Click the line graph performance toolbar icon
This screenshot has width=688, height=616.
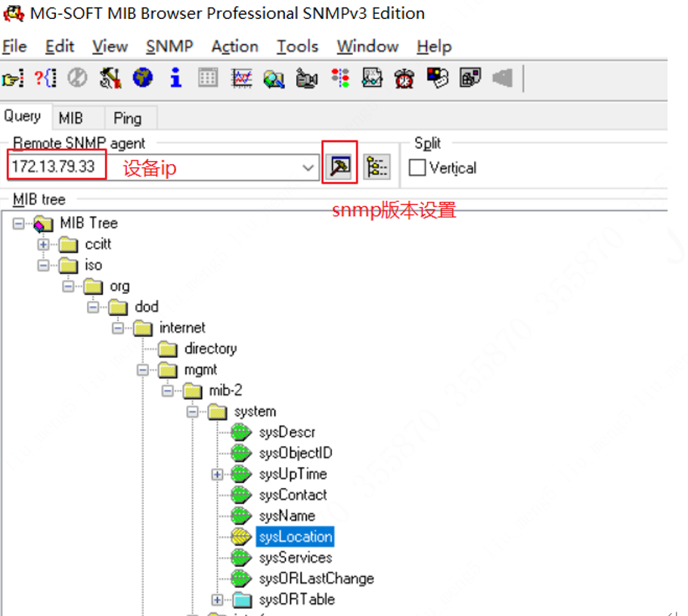[241, 79]
